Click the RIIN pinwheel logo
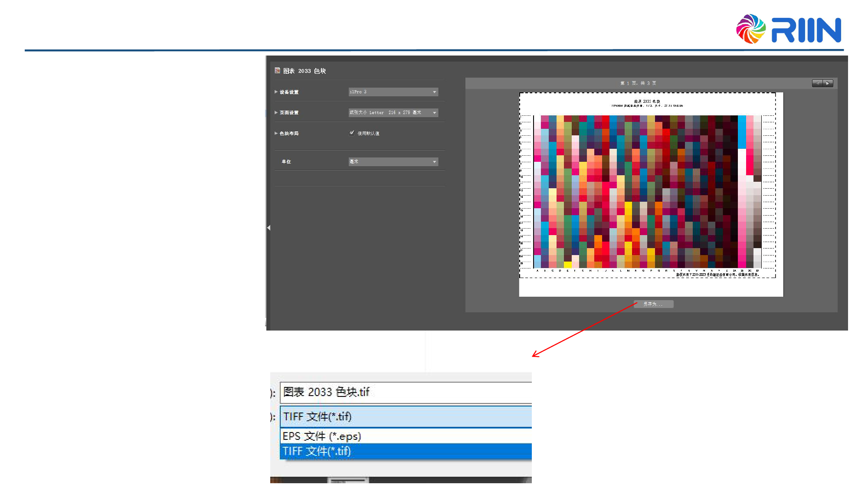 coord(750,29)
